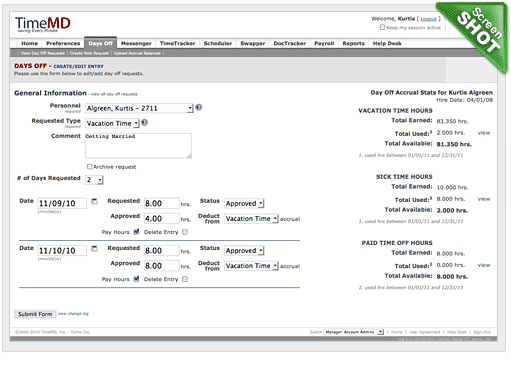The width and height of the screenshot is (511, 375).
Task: Click Requested hours field for 11/09/10
Action: 162,203
